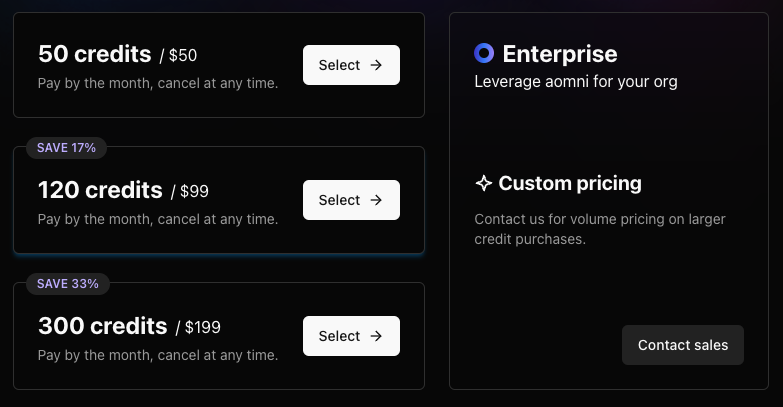The image size is (783, 407).
Task: Click the arrow icon in the 300 credits Select button
Action: [376, 336]
